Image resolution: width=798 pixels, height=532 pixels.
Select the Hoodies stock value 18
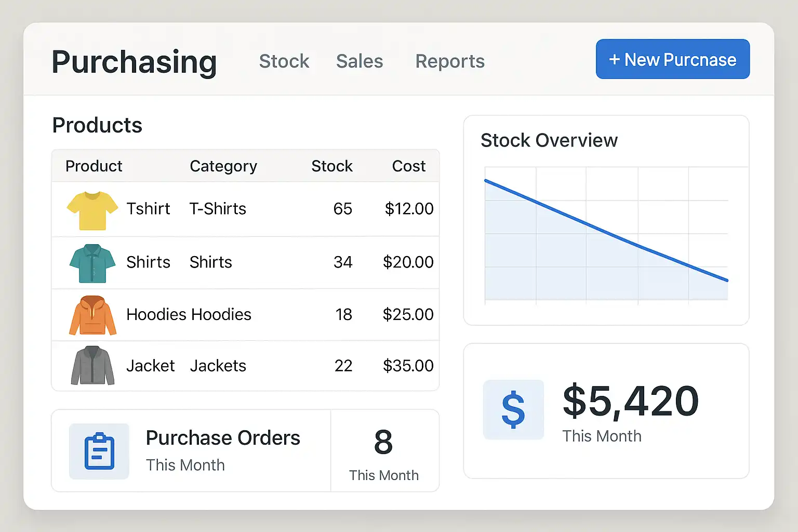coord(343,315)
